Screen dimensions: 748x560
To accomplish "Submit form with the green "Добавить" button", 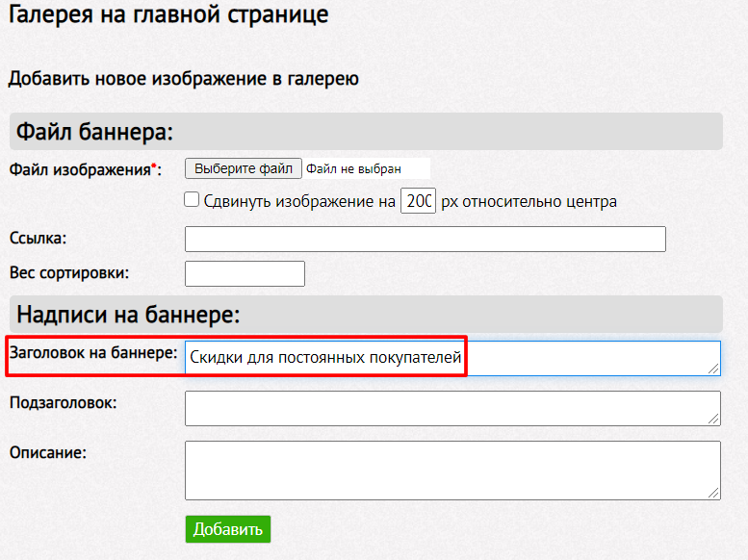I will coord(228,529).
